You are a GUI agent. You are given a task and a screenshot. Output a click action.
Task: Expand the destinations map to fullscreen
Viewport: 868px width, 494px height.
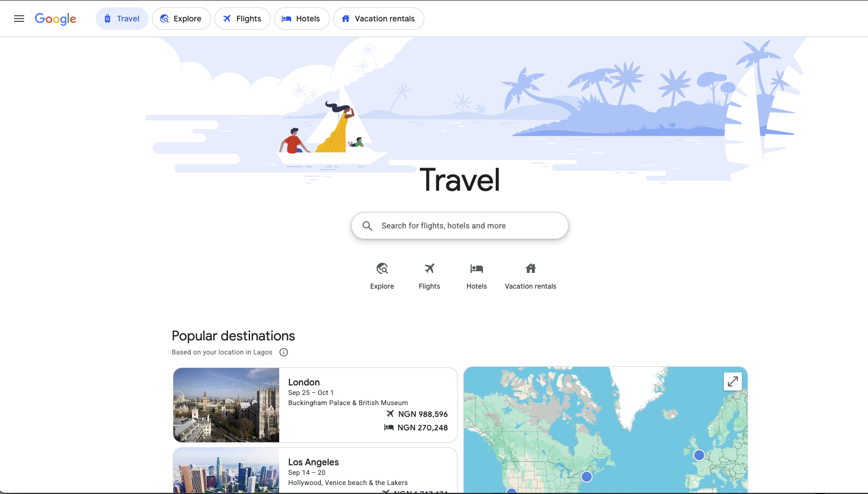pyautogui.click(x=733, y=381)
